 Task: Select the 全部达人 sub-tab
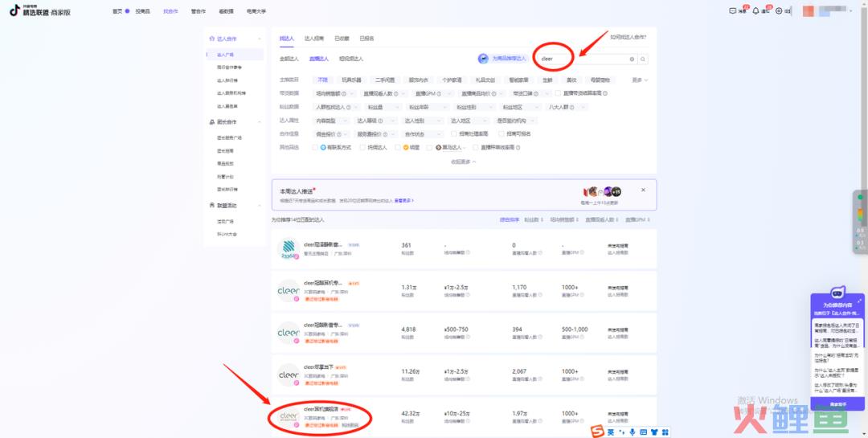tap(289, 59)
